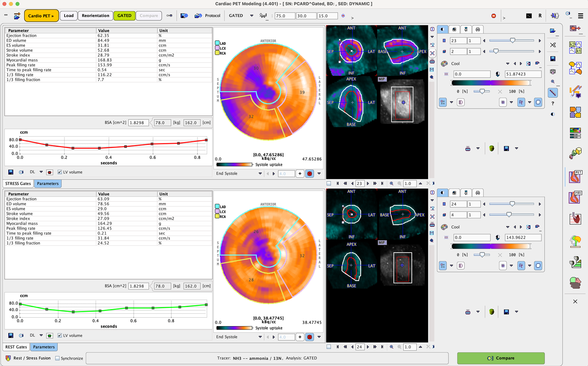The width and height of the screenshot is (588, 366).
Task: Open the R console button
Action: [x=540, y=16]
